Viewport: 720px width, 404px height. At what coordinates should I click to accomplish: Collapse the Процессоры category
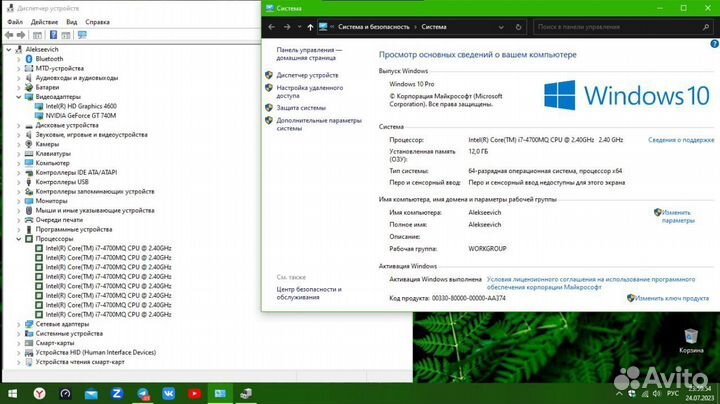(19, 239)
